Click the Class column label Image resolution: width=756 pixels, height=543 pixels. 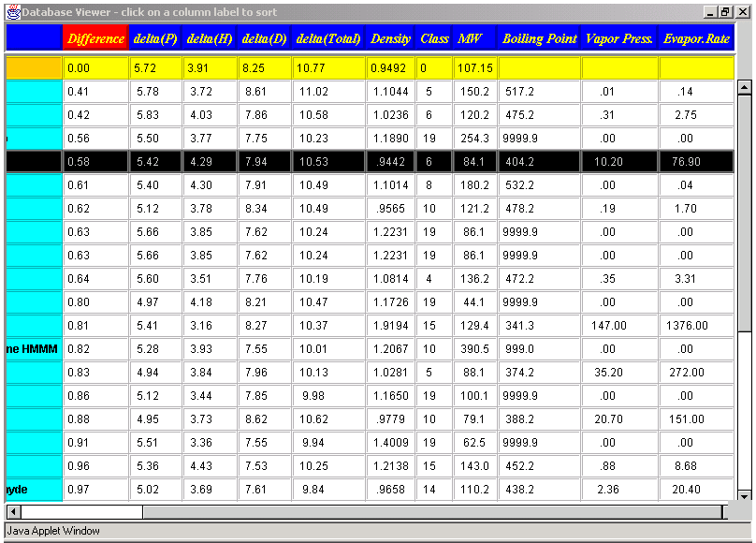tap(434, 38)
